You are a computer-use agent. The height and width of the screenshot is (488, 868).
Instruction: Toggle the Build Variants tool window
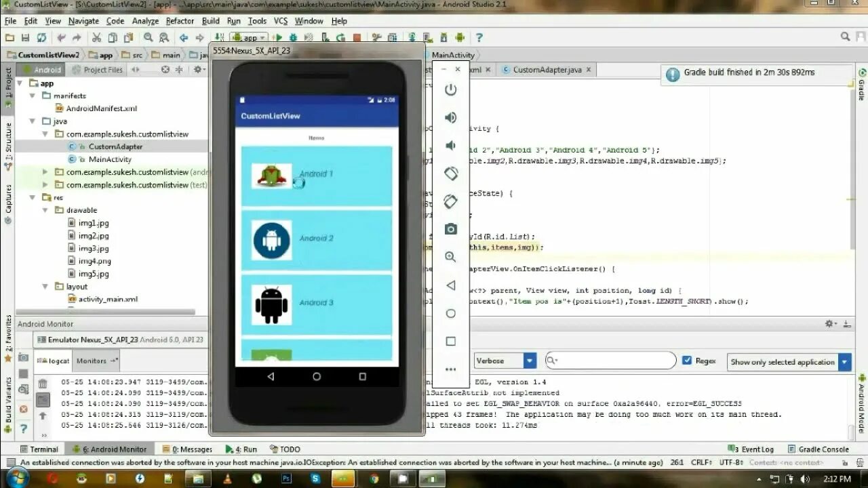click(x=8, y=405)
